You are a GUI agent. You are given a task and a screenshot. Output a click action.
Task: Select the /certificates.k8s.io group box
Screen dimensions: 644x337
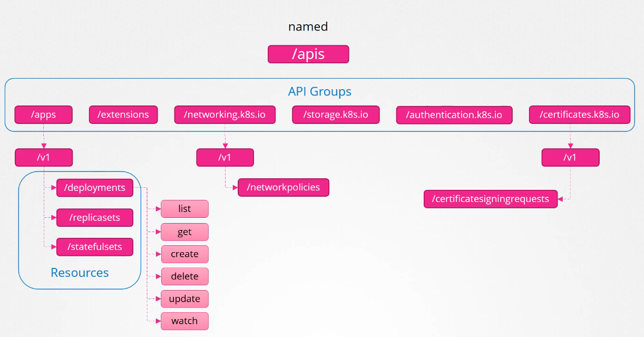click(580, 114)
